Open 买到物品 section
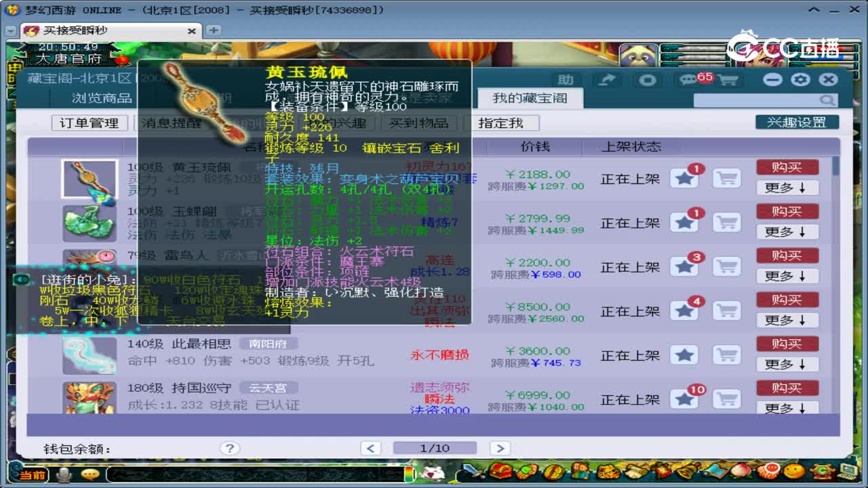This screenshot has width=868, height=488. (419, 123)
